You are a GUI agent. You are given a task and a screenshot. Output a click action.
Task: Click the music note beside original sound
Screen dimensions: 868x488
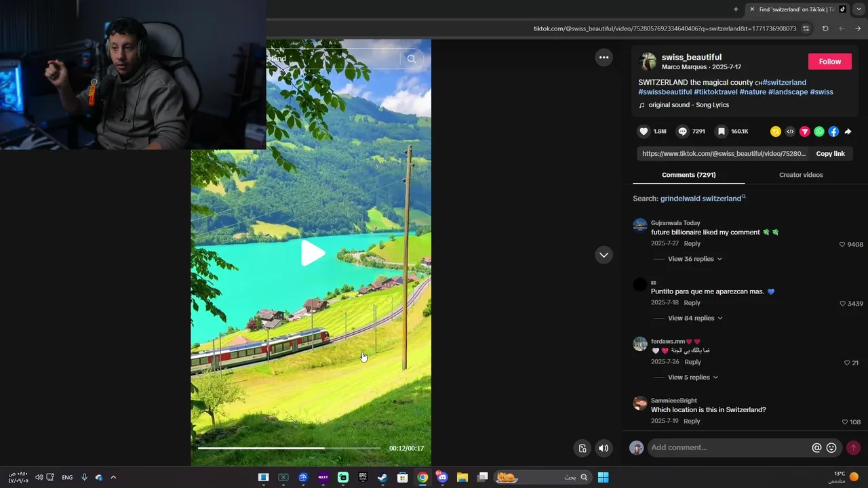(x=642, y=105)
